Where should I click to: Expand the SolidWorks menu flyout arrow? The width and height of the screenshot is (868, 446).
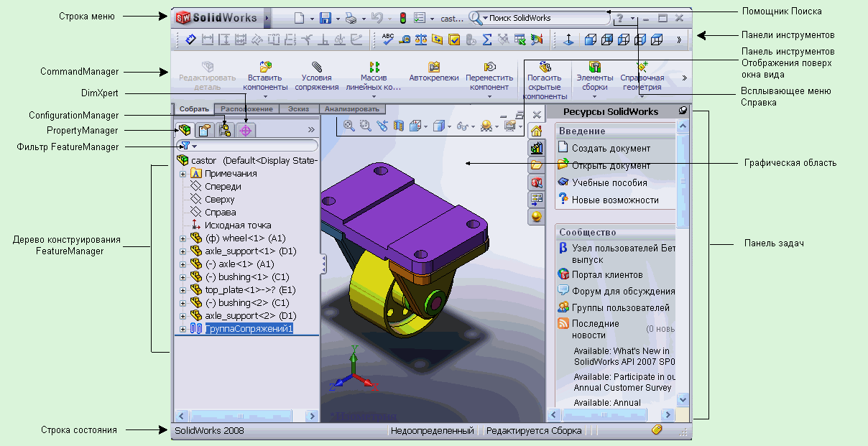(267, 17)
